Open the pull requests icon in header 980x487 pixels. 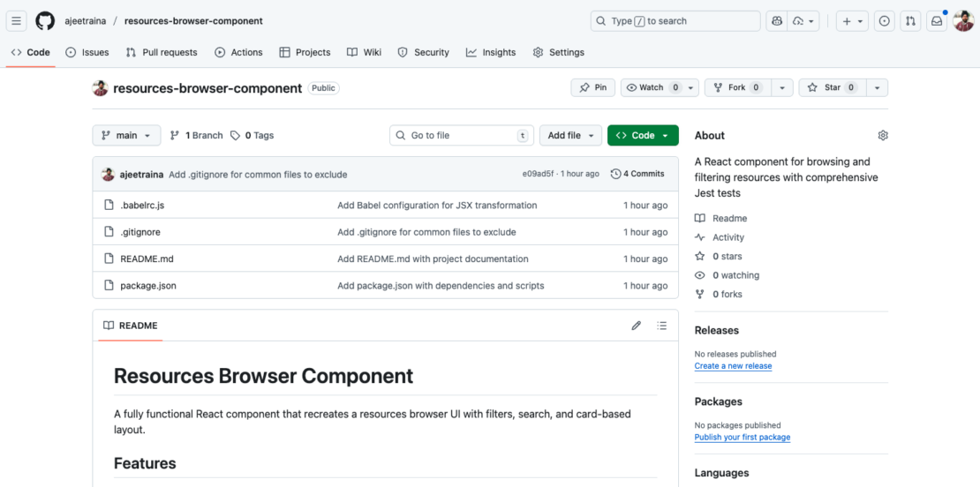point(910,21)
